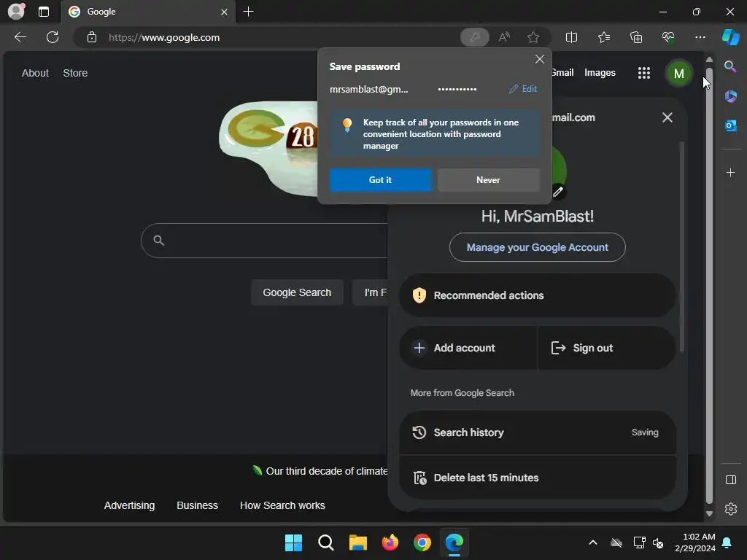Open the Store link

point(75,73)
